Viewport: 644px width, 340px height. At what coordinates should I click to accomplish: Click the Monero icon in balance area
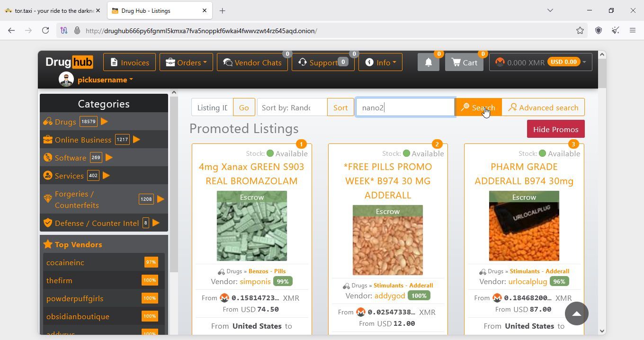click(x=500, y=62)
